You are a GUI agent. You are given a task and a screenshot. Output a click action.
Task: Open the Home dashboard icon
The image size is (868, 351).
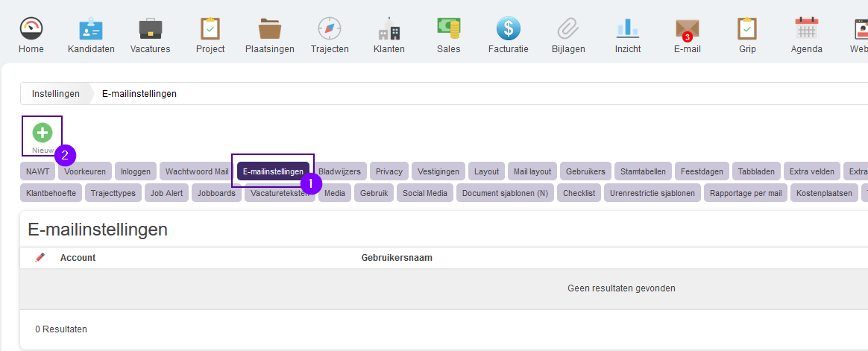[31, 29]
